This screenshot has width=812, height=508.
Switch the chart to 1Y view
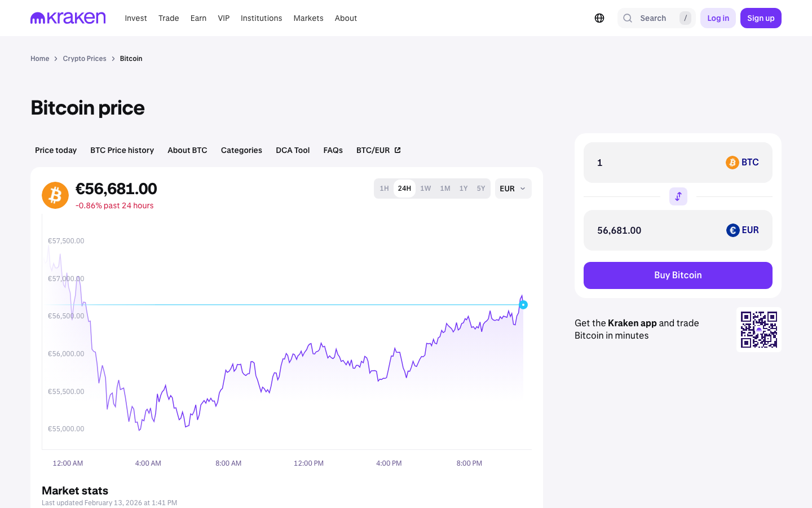click(463, 188)
